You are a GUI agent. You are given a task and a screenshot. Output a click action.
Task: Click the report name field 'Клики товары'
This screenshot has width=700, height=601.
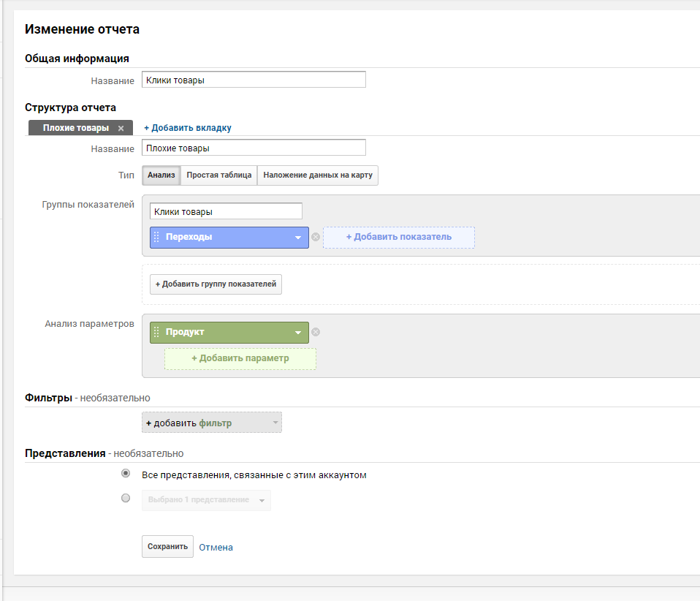coord(254,80)
